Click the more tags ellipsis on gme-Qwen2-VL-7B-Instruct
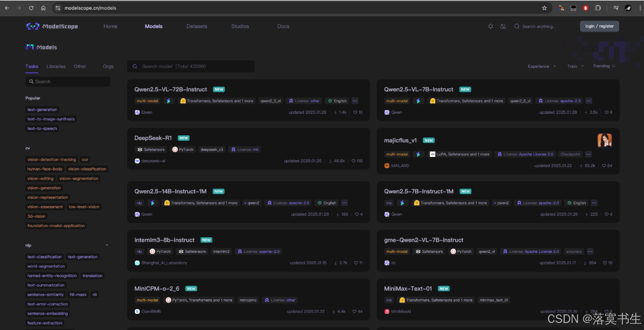Image resolution: width=644 pixels, height=330 pixels. 590,251
